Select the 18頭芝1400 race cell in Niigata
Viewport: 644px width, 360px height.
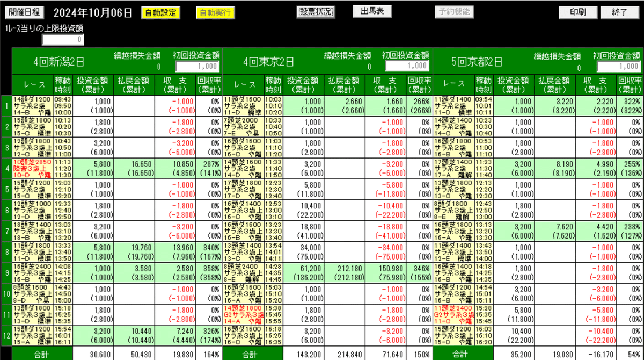pos(33,231)
